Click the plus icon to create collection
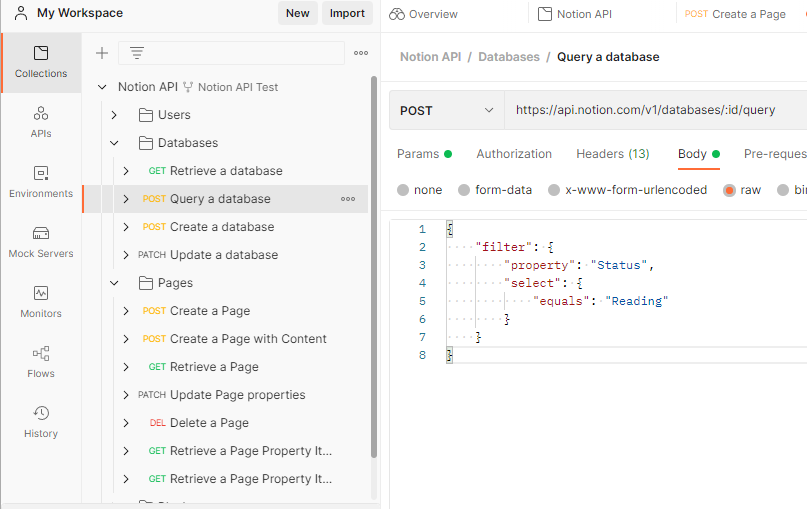Image resolution: width=807 pixels, height=509 pixels. click(x=102, y=53)
